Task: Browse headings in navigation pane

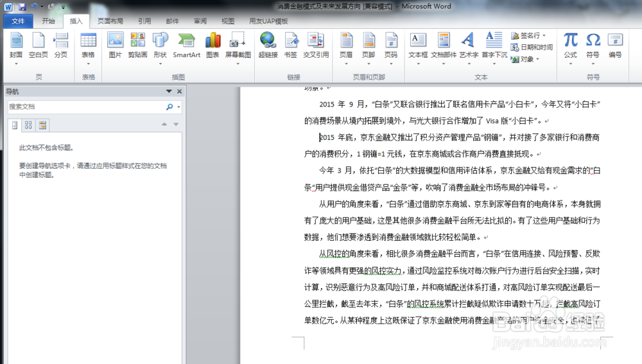Action: pyautogui.click(x=15, y=125)
